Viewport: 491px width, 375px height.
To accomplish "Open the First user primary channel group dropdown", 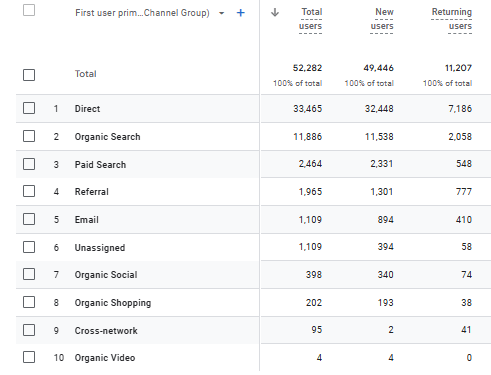I will [x=221, y=13].
